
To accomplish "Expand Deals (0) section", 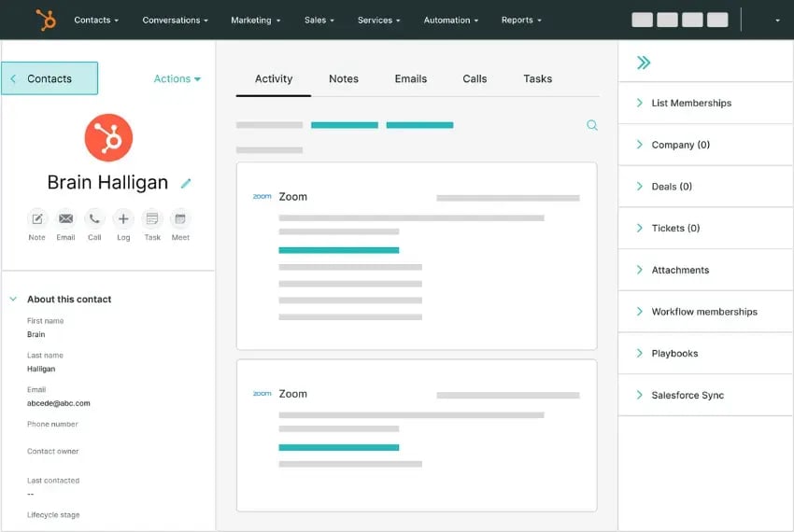I will click(705, 187).
